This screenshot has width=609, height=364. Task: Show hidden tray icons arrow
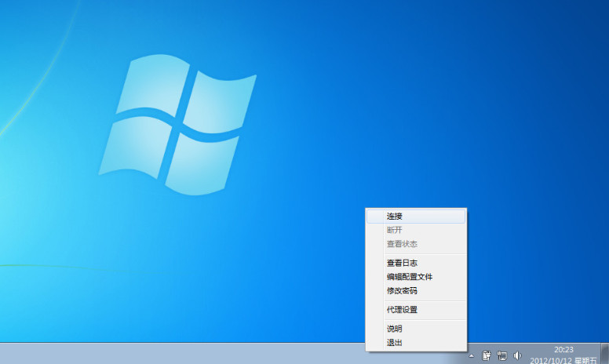[471, 355]
